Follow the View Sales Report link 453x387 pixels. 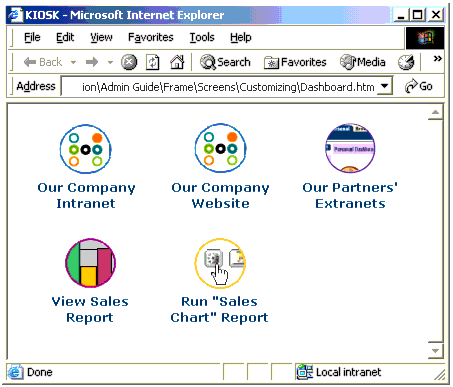point(90,309)
